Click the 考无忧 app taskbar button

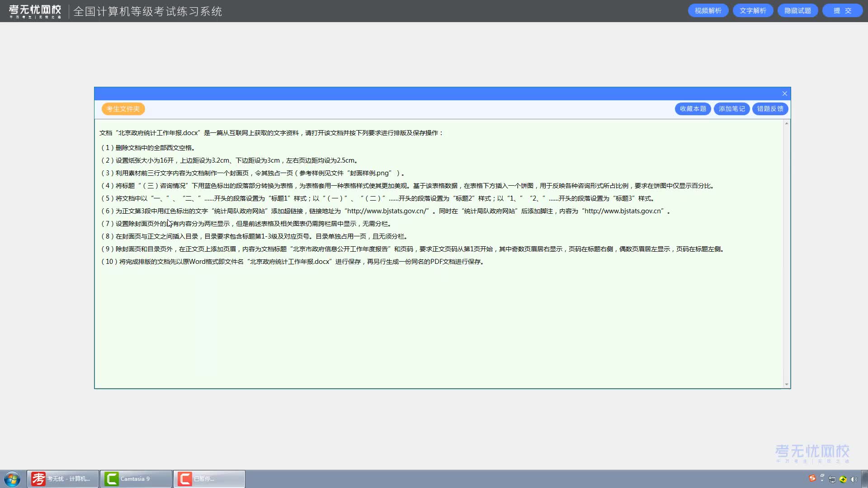(63, 479)
